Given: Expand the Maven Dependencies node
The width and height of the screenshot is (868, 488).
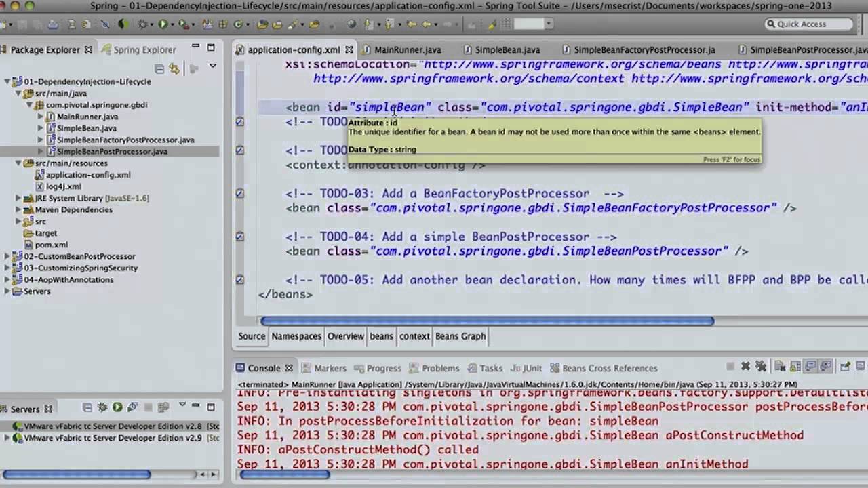Looking at the screenshot, I should click(18, 209).
